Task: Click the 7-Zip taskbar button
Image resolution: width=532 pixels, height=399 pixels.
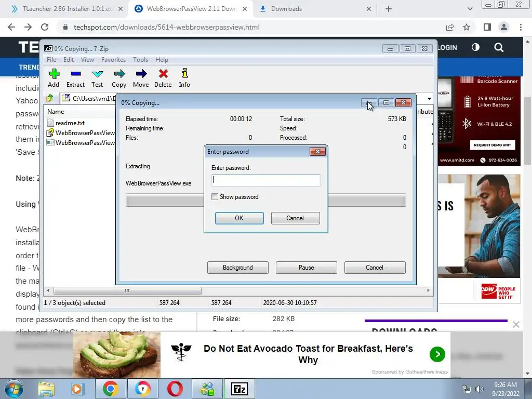Action: (240, 389)
